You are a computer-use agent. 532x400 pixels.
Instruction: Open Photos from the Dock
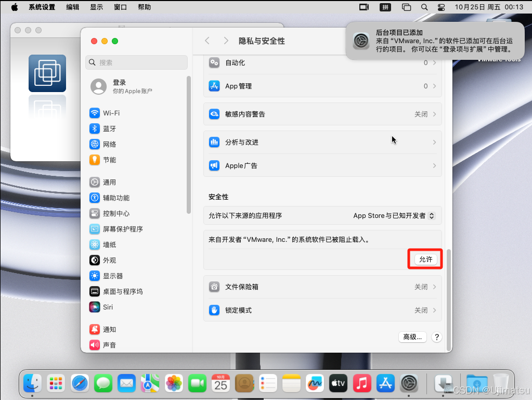click(x=174, y=383)
